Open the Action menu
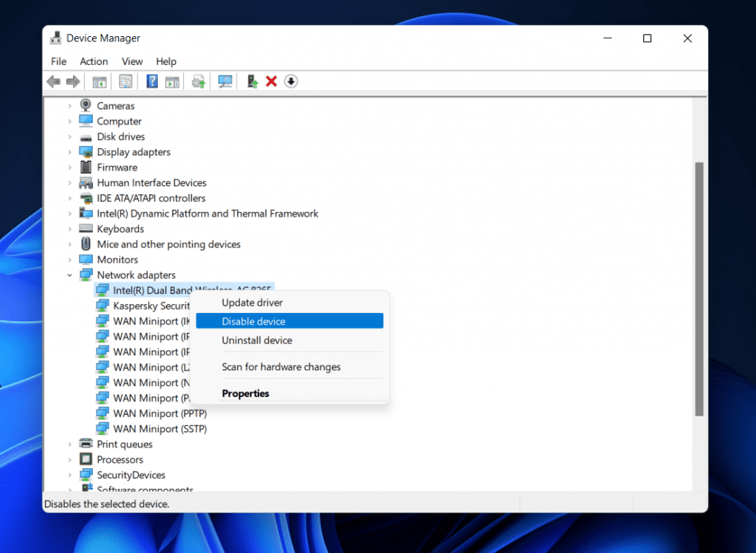Viewport: 756px width, 553px height. tap(94, 61)
